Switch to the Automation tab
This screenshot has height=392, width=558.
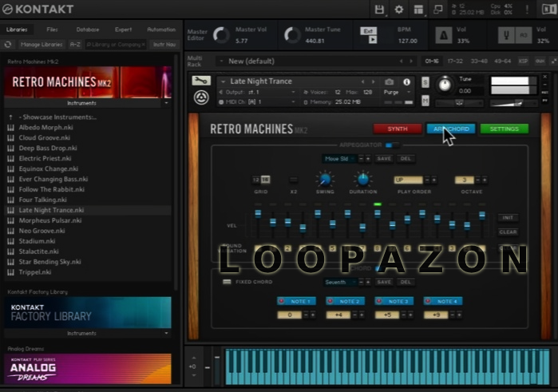pyautogui.click(x=161, y=30)
